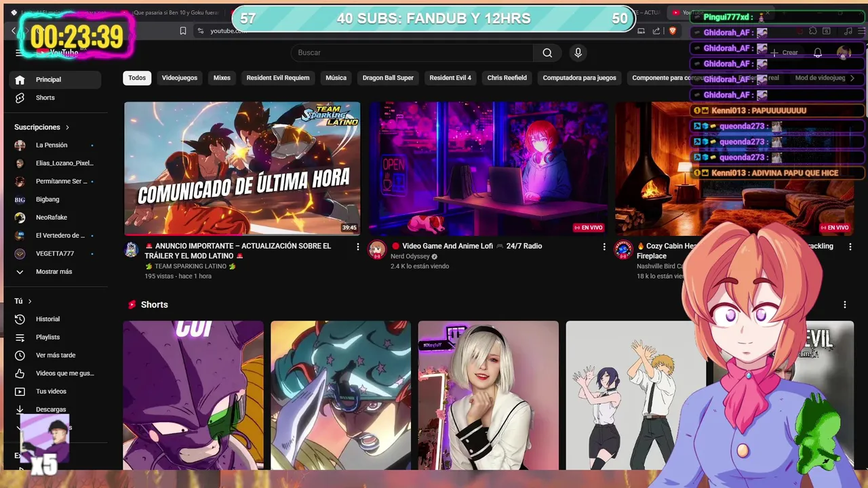The width and height of the screenshot is (868, 488).
Task: Open Nashville Bird Cam channel avatar
Action: (623, 249)
